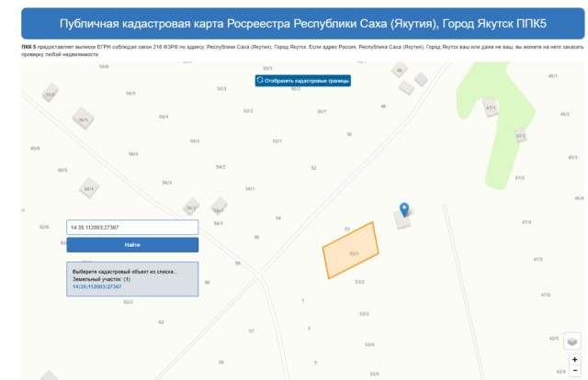Click the 'Земельный участок: (1)' result line
The width and height of the screenshot is (588, 380).
(x=101, y=279)
